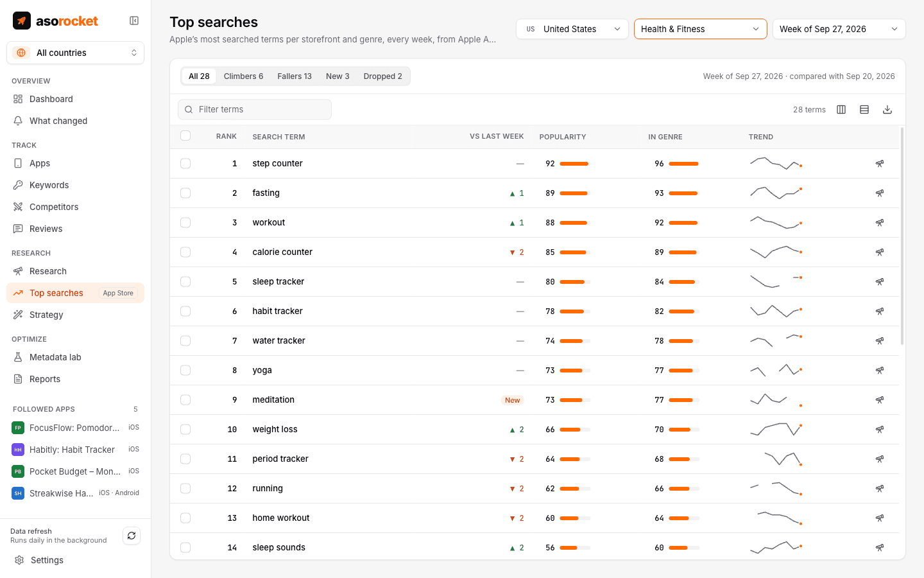Open Habitly: Habit Tracker app

[75, 450]
